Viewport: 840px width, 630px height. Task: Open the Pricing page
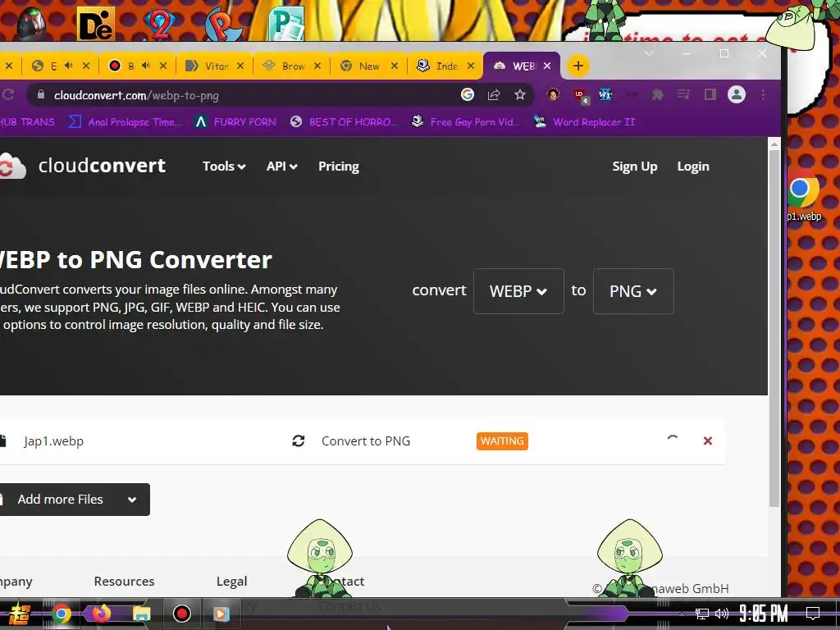point(339,166)
